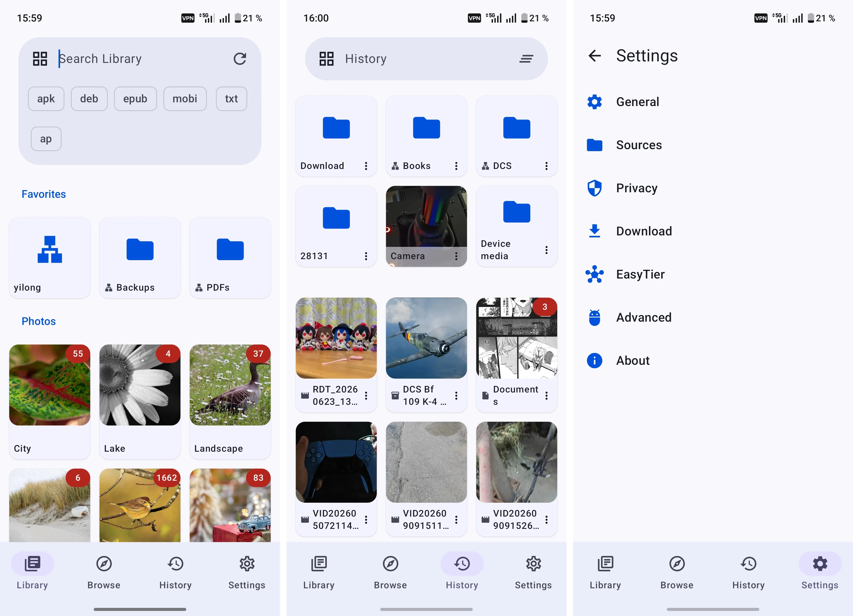The image size is (853, 616).
Task: Open the Privacy shield icon
Action: tap(595, 188)
